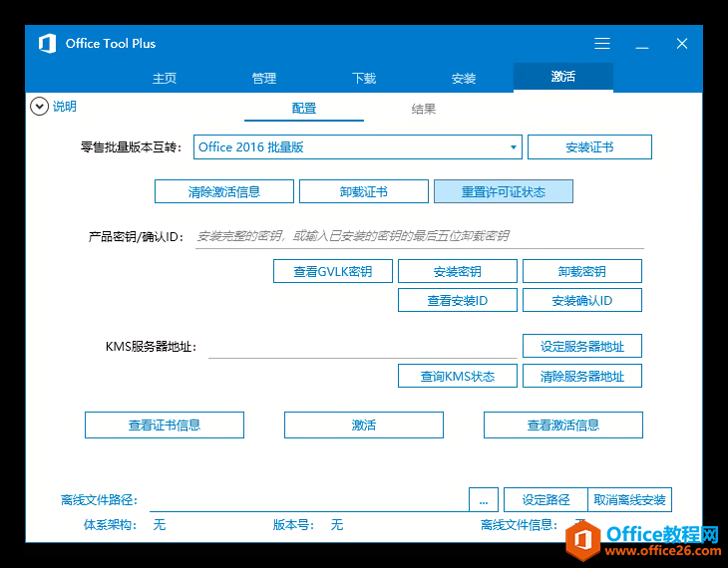Screen dimensions: 728x568
Task: Click the 设定路径 button
Action: click(x=546, y=500)
